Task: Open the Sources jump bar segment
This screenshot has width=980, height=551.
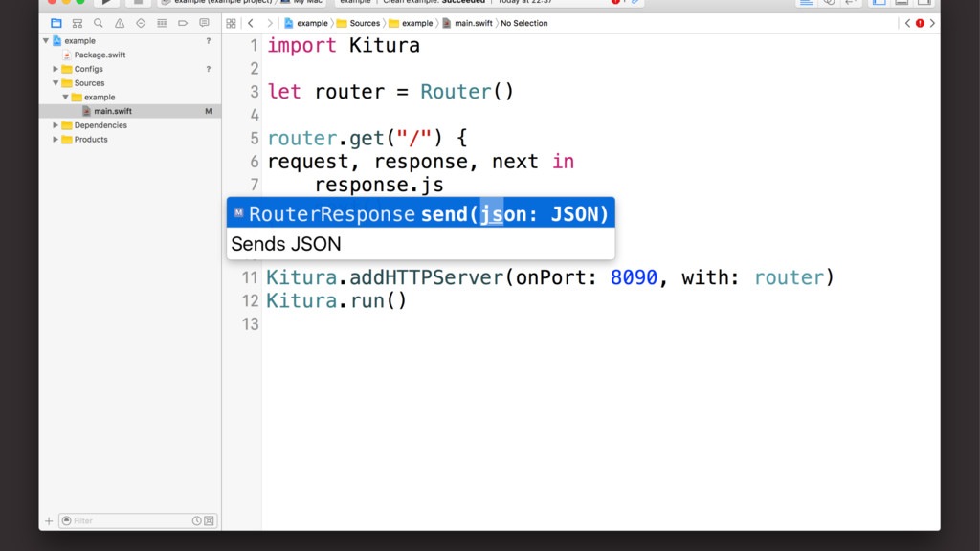Action: 359,23
